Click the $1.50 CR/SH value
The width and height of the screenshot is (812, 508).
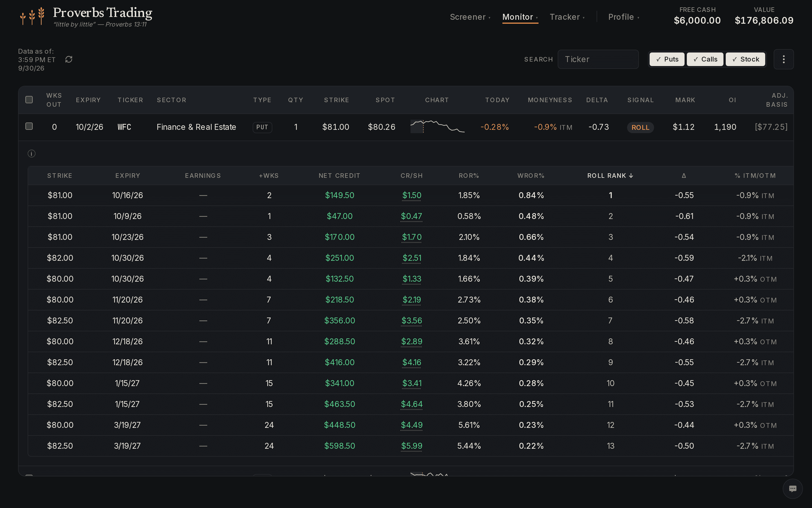[412, 196]
